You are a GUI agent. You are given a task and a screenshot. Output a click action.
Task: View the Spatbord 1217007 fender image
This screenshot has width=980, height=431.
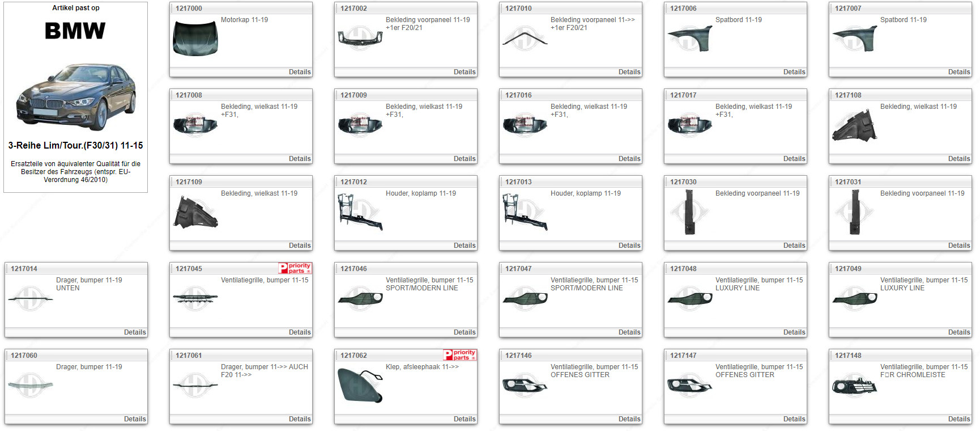[855, 39]
